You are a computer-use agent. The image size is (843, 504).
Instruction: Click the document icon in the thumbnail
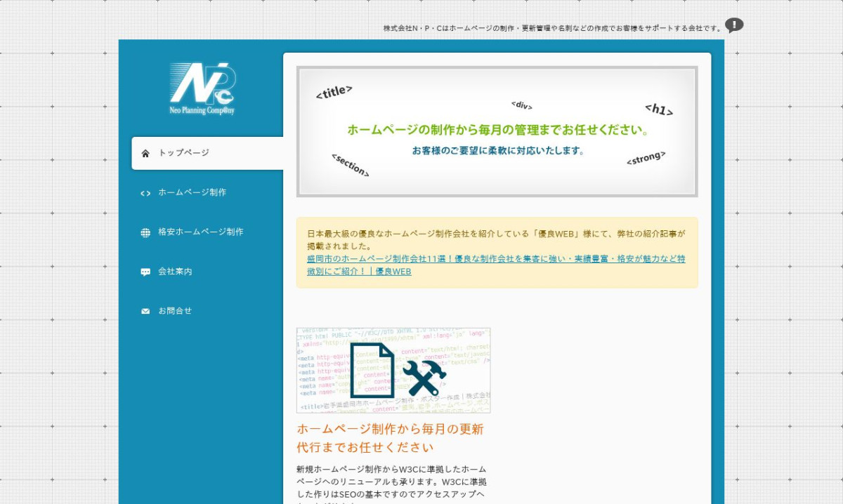click(x=372, y=369)
